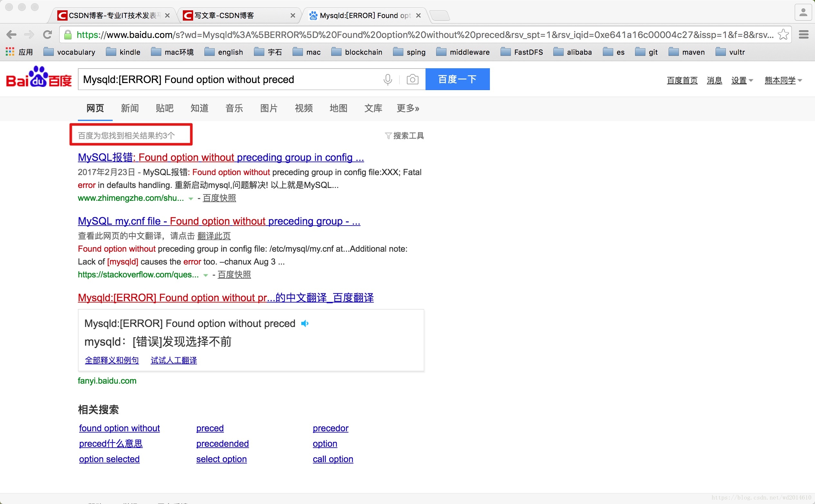Click the browser back arrow
Viewport: 815px width, 504px height.
tap(11, 34)
